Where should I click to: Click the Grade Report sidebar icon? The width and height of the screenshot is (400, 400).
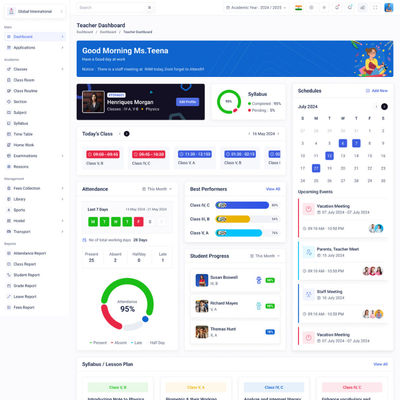tap(9, 286)
